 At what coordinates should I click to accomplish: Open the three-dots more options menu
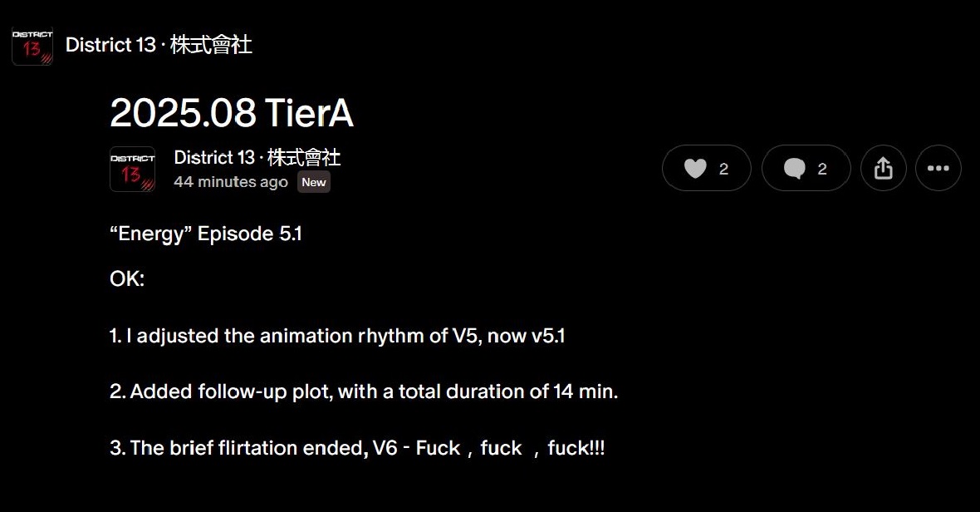[x=938, y=169]
